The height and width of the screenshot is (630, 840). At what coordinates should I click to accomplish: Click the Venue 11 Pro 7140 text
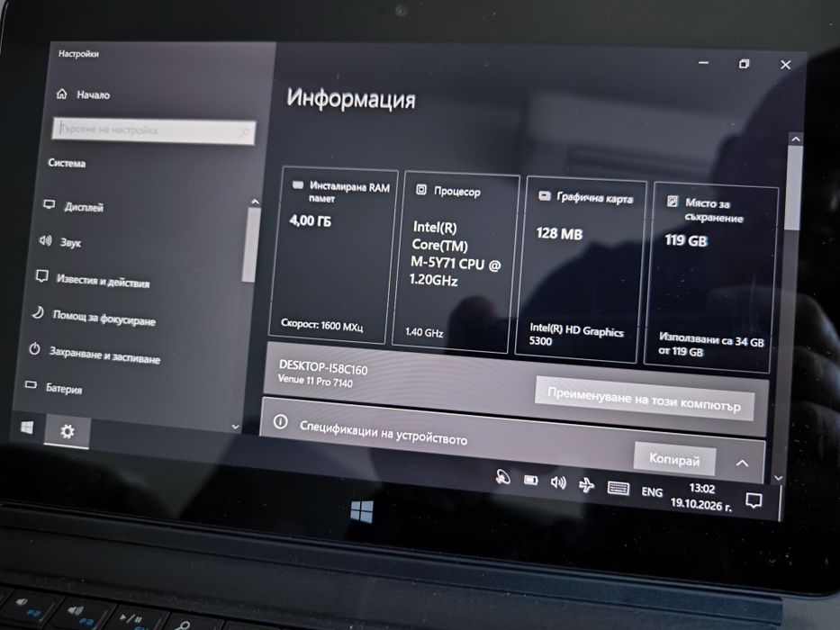pyautogui.click(x=315, y=380)
